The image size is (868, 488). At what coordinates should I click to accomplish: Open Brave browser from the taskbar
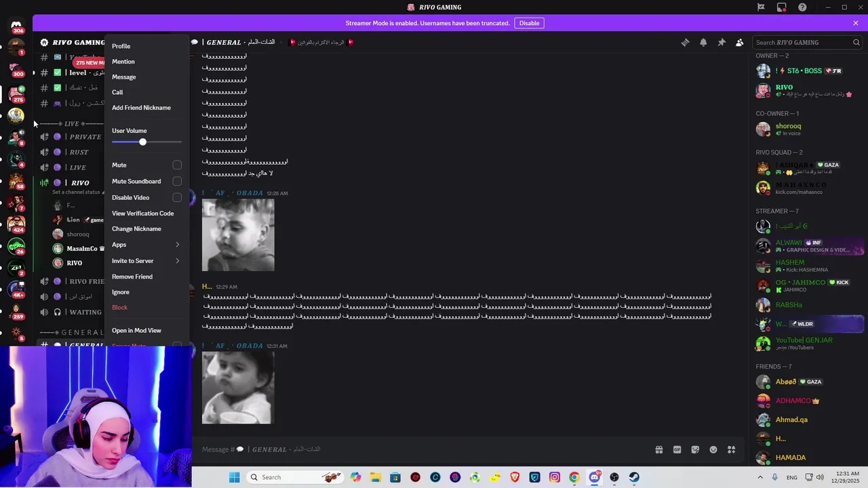(x=515, y=477)
